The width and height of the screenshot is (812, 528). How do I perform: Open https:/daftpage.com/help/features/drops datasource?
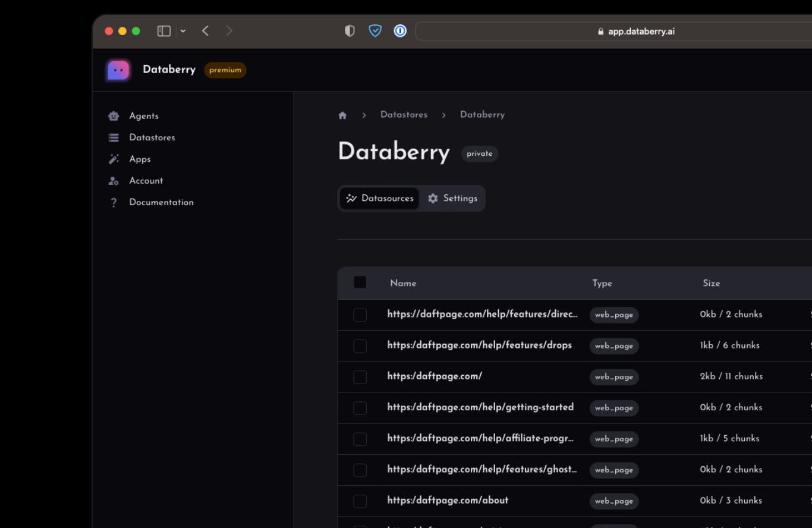coord(479,345)
